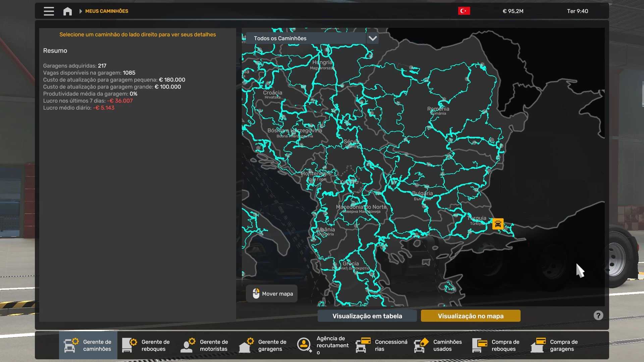Click the Todos os Caminhões filter box
Viewport: 644px width, 362px height.
tap(305, 38)
